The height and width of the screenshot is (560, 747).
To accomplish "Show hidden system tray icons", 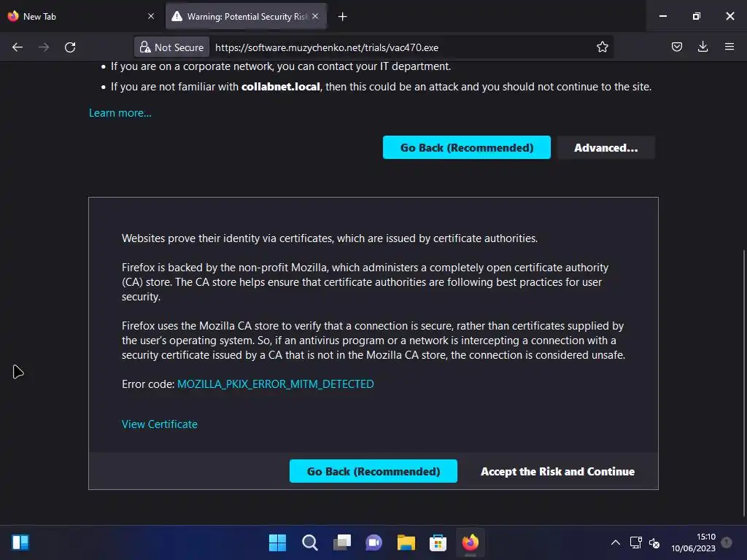I will (x=616, y=542).
